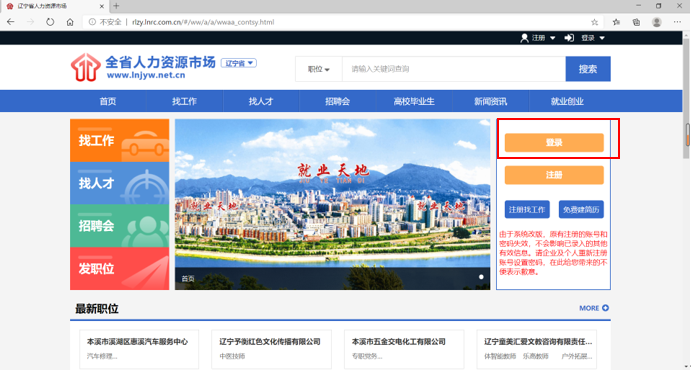Viewport: 691px width, 370px height.
Task: Go to browser home page icon
Action: tap(70, 22)
